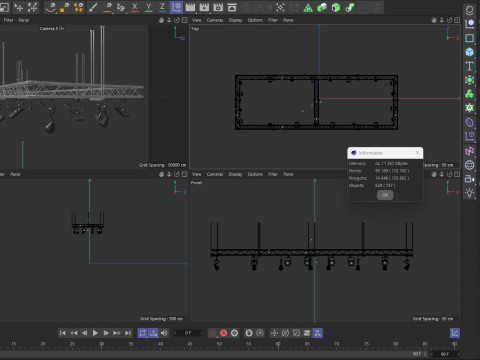The height and width of the screenshot is (360, 480).
Task: Open the Cameras menu of Top viewport
Action: (215, 20)
